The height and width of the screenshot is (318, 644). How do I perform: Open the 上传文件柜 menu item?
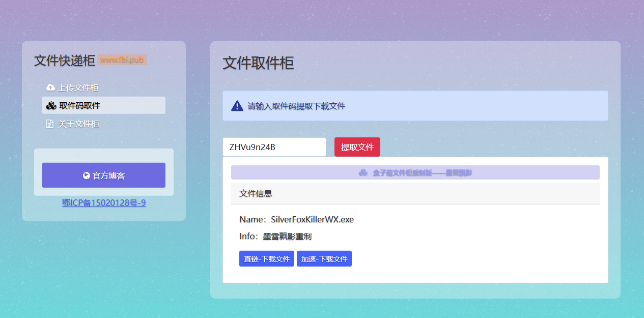coord(78,88)
